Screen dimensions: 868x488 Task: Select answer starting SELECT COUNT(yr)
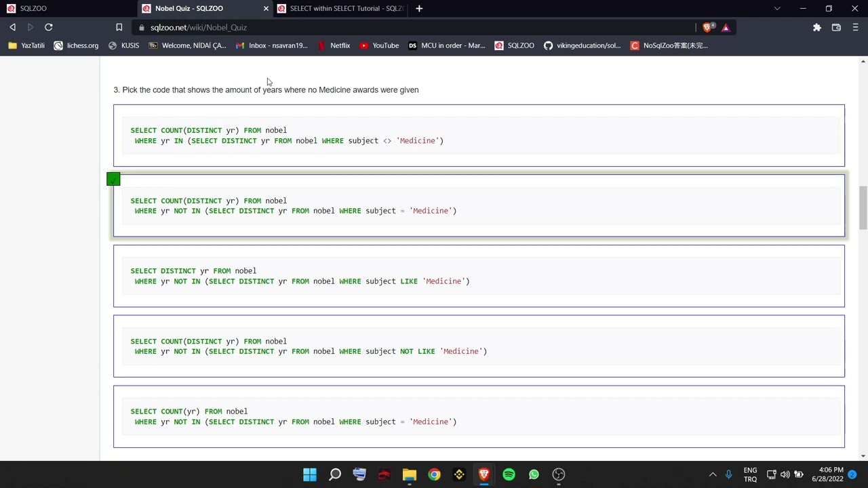tap(479, 416)
